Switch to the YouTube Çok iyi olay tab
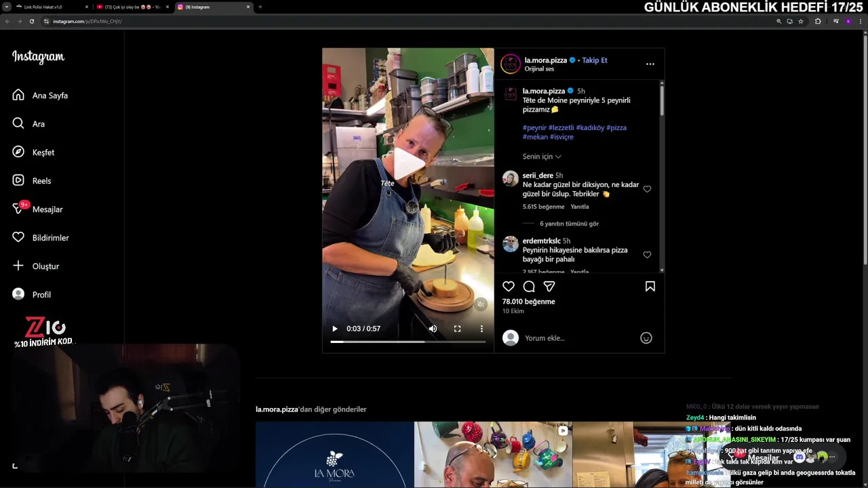Screen dimensions: 868x488 132,7
